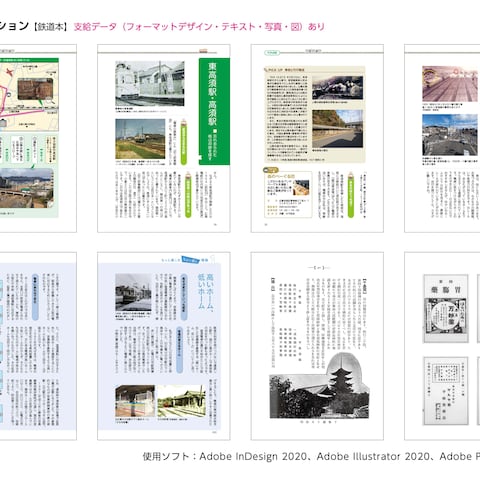Click the wide city panorama photo on top-right page
This screenshot has height=480, width=480.
(451, 135)
